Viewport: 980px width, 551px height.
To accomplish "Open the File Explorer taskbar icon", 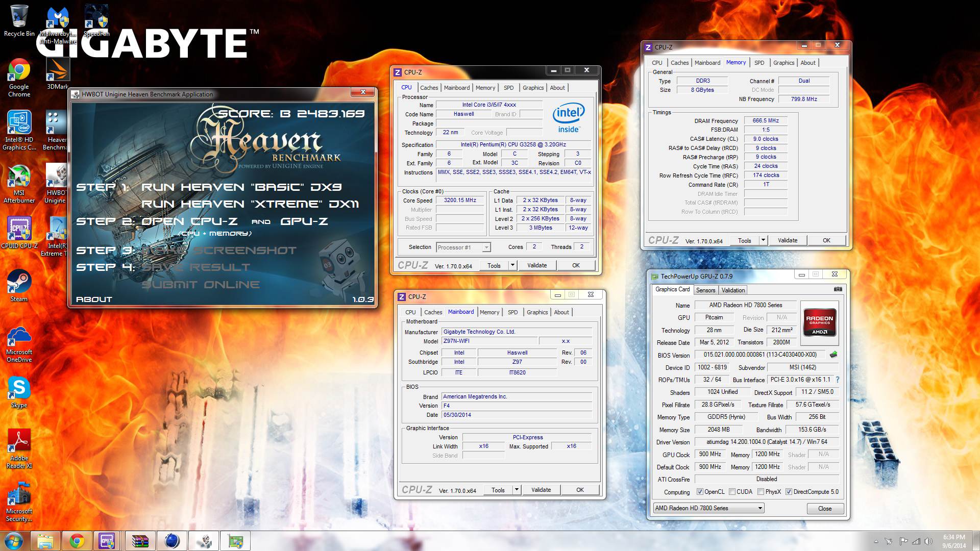I will click(45, 541).
